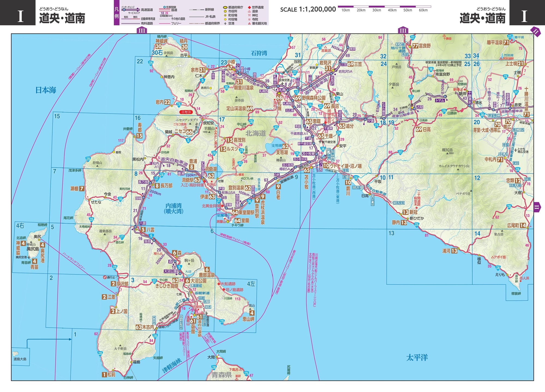Click the 都道府県庁 legend symbol
The height and width of the screenshot is (392, 545).
pyautogui.click(x=225, y=7)
